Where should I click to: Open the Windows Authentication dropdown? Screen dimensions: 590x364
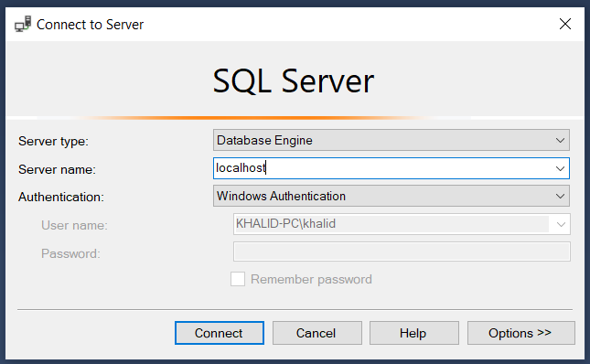click(392, 196)
